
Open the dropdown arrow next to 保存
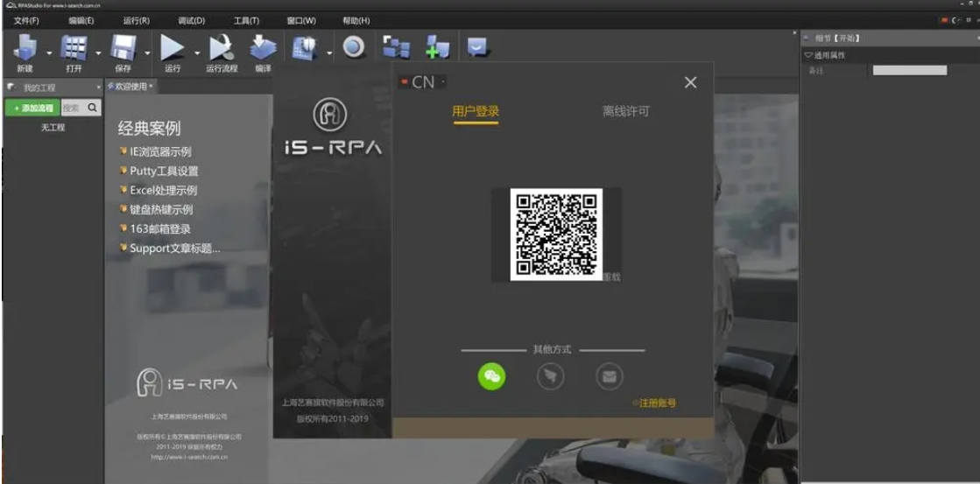pyautogui.click(x=147, y=53)
